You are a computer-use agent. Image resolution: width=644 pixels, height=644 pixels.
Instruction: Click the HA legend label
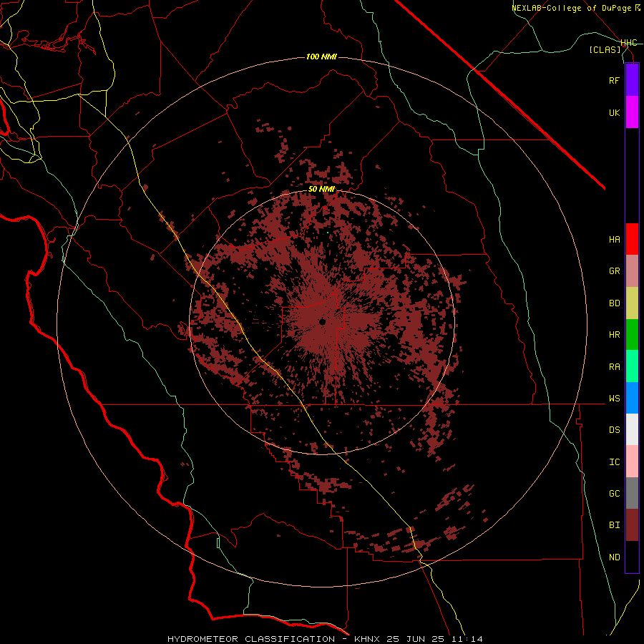pos(614,240)
